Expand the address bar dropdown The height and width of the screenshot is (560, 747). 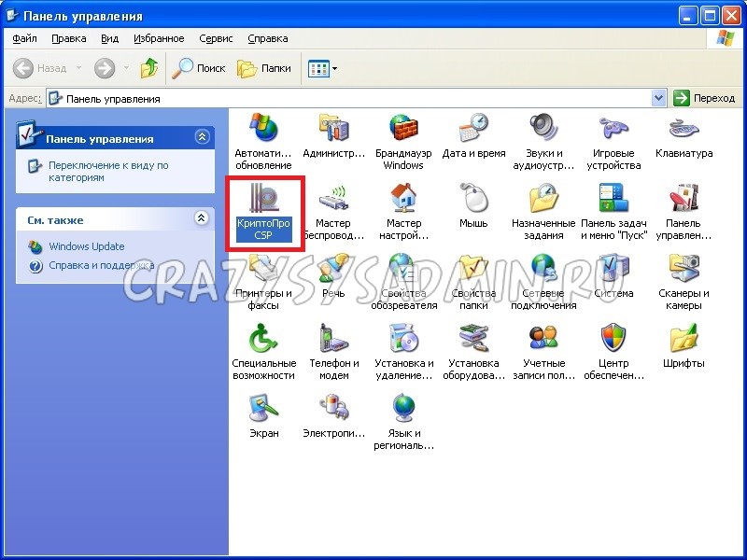658,98
